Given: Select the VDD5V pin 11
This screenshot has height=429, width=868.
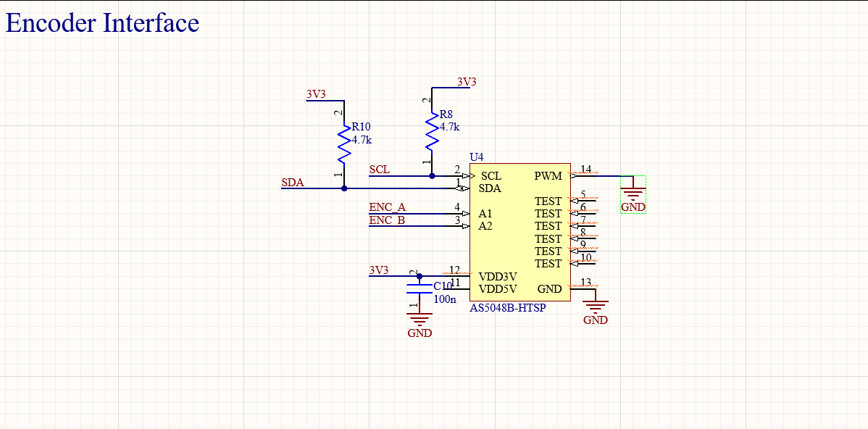Looking at the screenshot, I should (456, 288).
